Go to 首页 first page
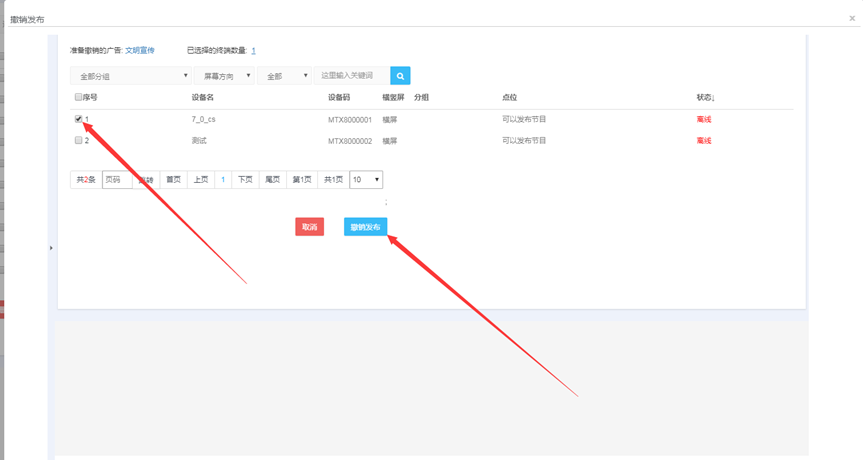Image resolution: width=863 pixels, height=460 pixels. click(174, 180)
